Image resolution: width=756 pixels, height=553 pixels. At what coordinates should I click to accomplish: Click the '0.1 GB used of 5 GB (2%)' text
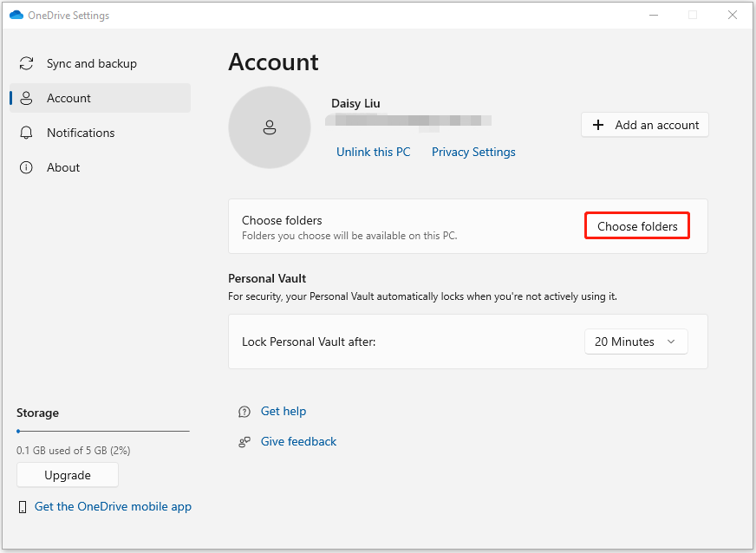(x=74, y=451)
